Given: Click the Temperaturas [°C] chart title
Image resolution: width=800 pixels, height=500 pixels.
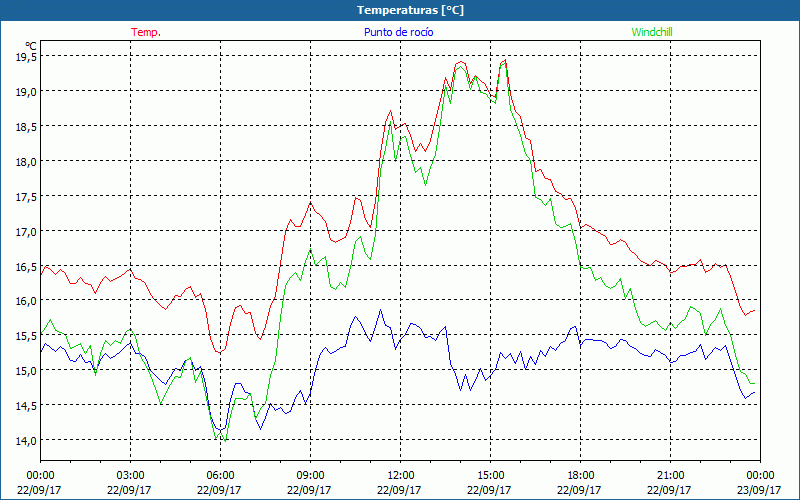Looking at the screenshot, I should tap(410, 10).
